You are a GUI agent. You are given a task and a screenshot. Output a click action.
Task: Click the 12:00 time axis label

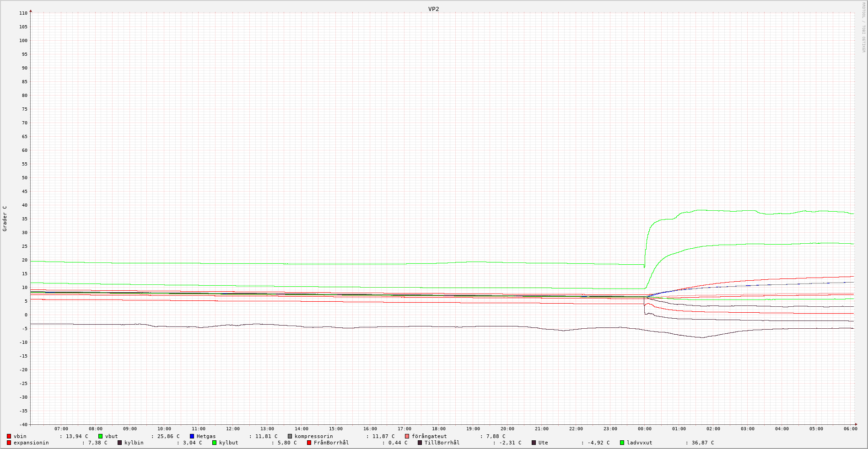tap(232, 429)
